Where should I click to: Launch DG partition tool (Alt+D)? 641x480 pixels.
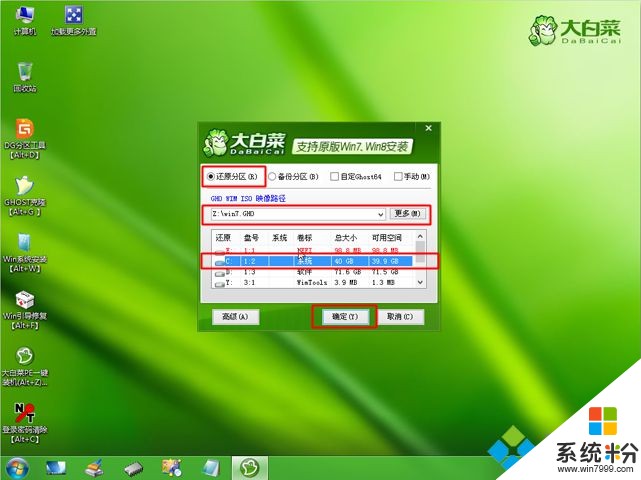pos(25,139)
